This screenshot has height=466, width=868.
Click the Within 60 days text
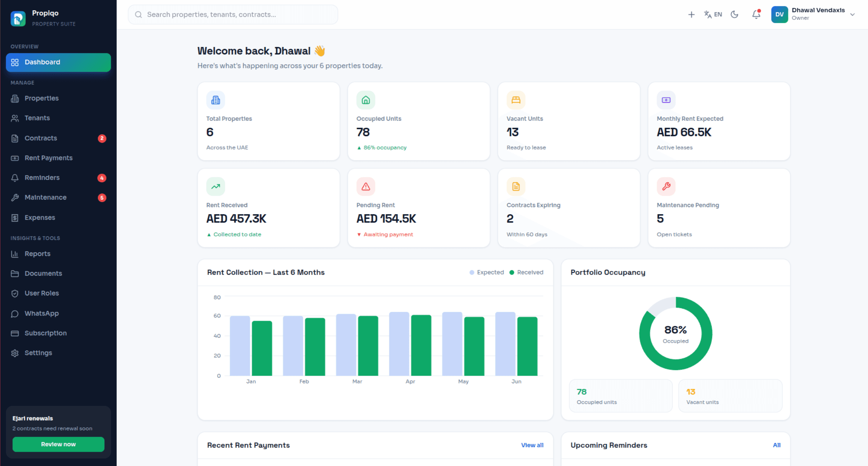click(527, 235)
